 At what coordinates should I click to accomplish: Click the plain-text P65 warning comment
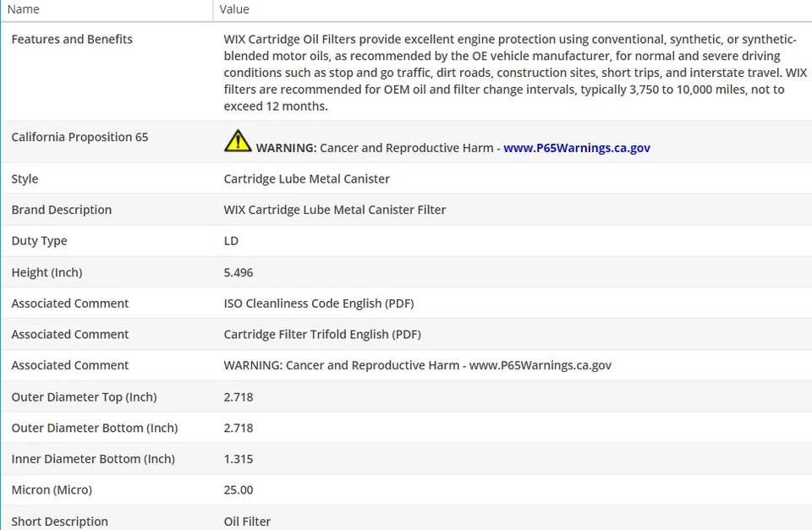tap(417, 366)
